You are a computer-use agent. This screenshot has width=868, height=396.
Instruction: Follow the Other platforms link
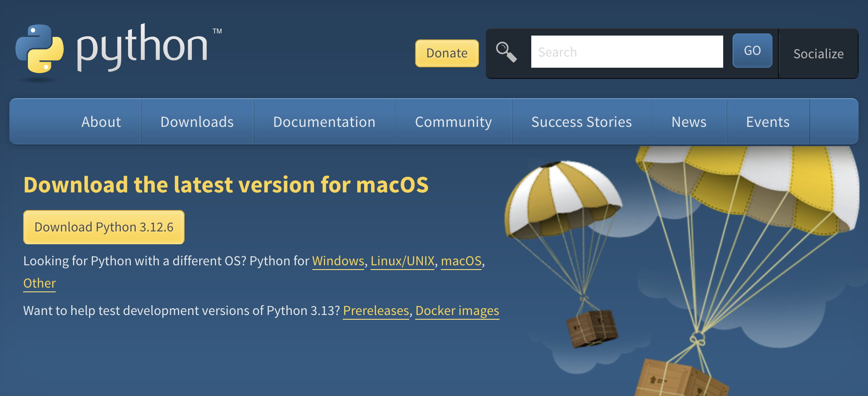tap(39, 283)
